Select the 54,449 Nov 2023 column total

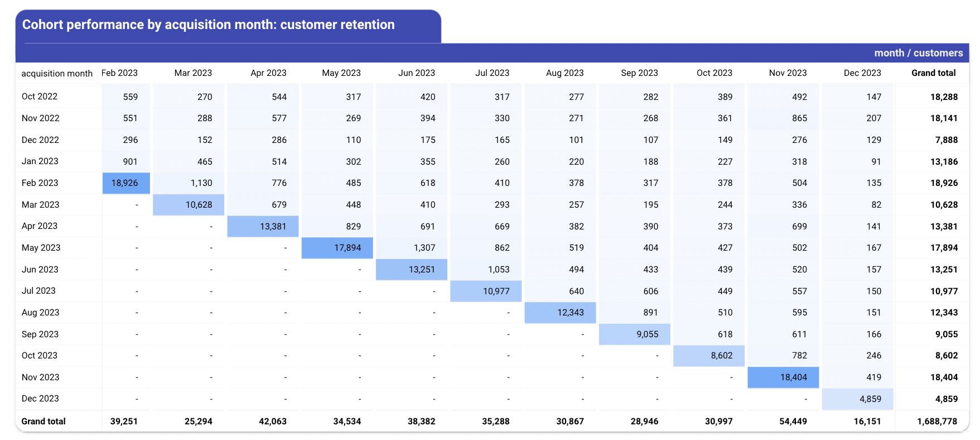point(793,422)
